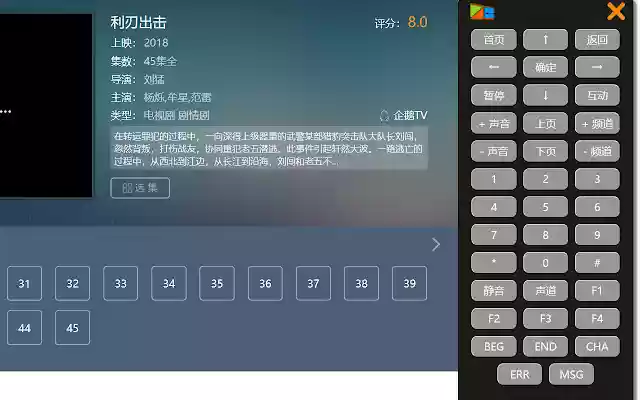Click the episode count text 45集全
This screenshot has width=640, height=400.
[x=160, y=61]
